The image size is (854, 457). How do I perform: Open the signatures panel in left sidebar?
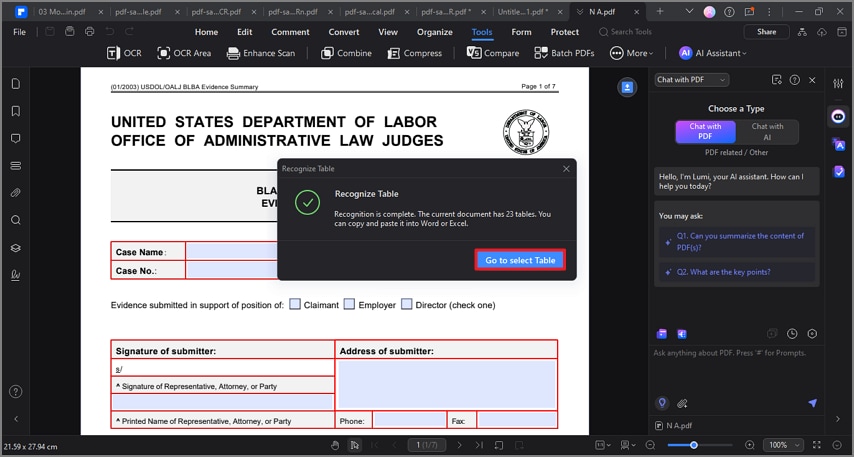[x=16, y=275]
